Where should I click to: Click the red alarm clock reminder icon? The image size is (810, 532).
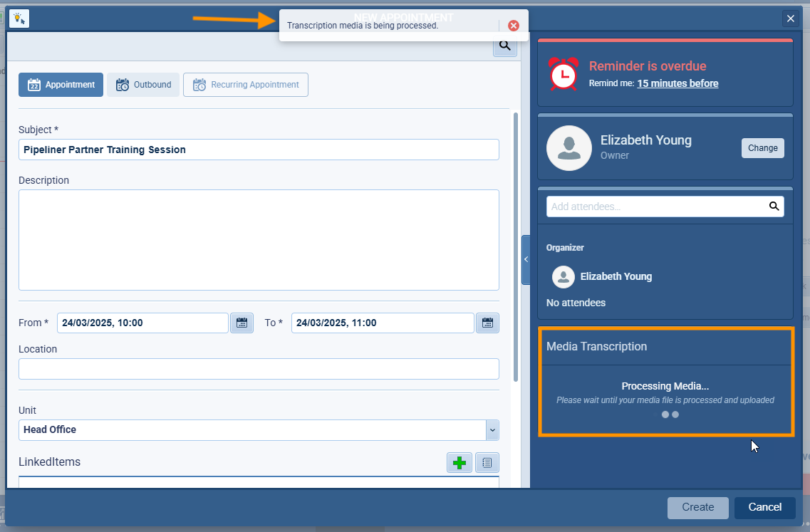click(x=564, y=74)
